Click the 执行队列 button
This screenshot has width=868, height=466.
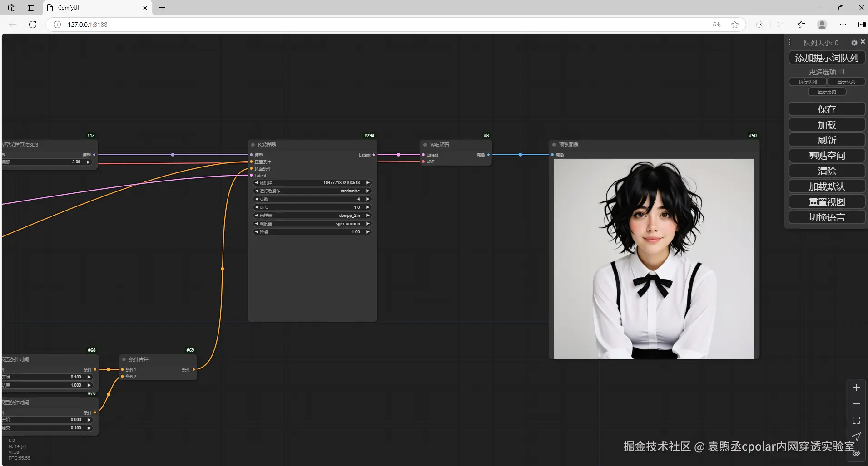coord(808,82)
